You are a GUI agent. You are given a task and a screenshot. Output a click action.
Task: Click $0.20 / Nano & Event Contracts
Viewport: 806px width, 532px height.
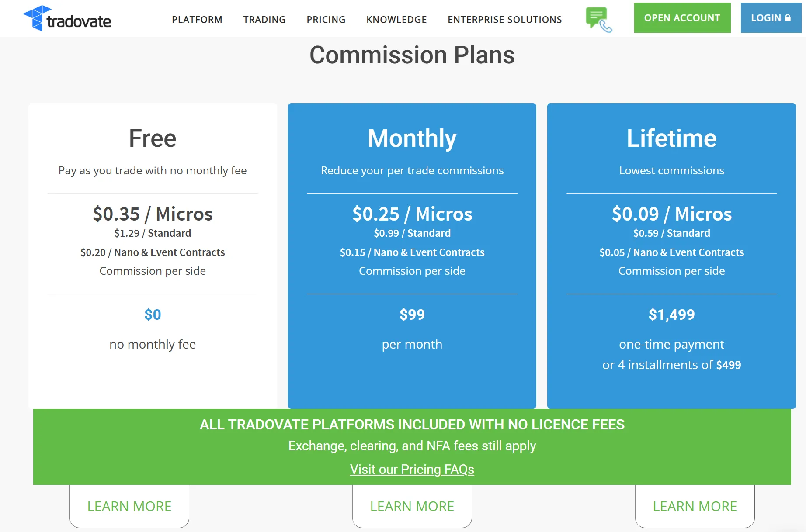coord(153,252)
